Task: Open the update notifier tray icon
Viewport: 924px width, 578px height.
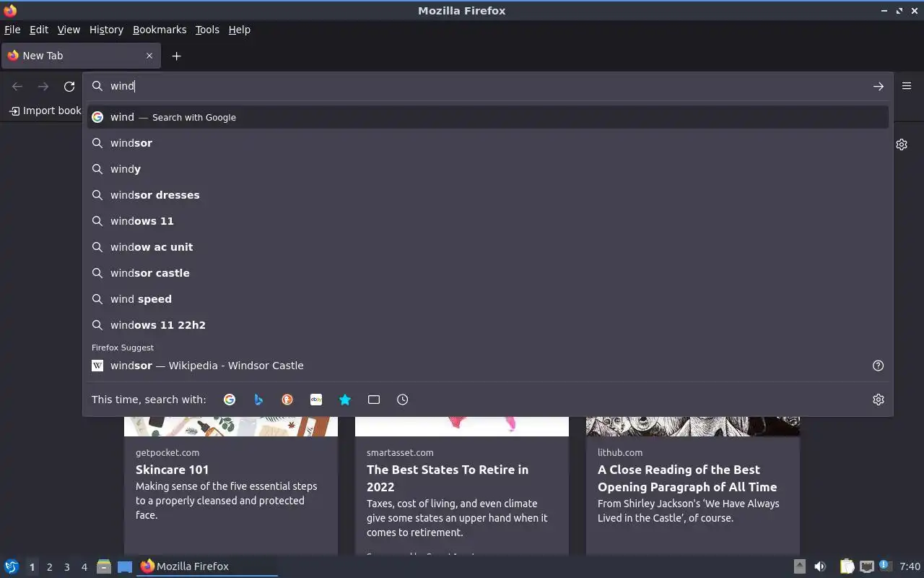Action: pos(886,566)
